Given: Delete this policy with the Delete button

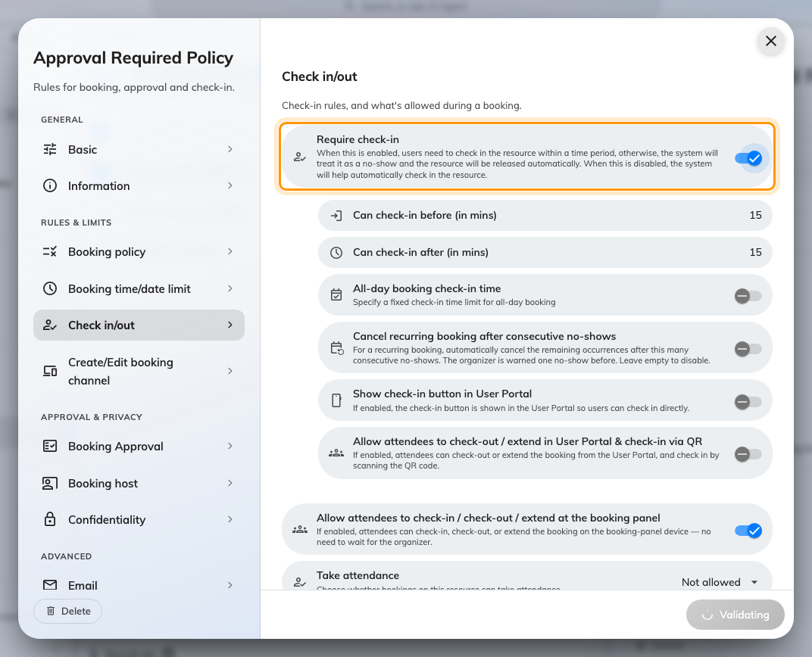Looking at the screenshot, I should pos(68,611).
